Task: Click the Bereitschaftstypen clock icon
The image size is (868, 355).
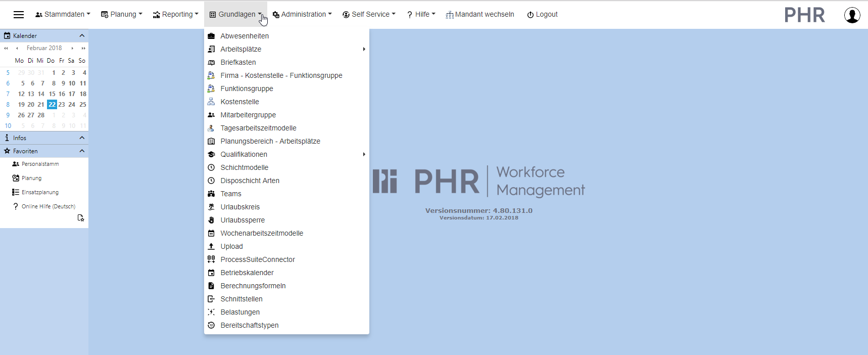Action: tap(211, 325)
